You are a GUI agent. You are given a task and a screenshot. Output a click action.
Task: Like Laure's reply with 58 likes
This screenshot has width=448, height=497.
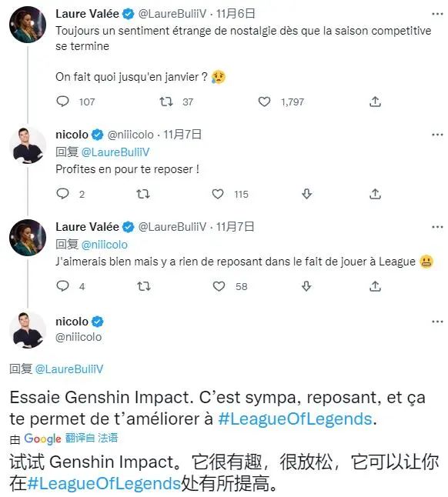point(219,286)
